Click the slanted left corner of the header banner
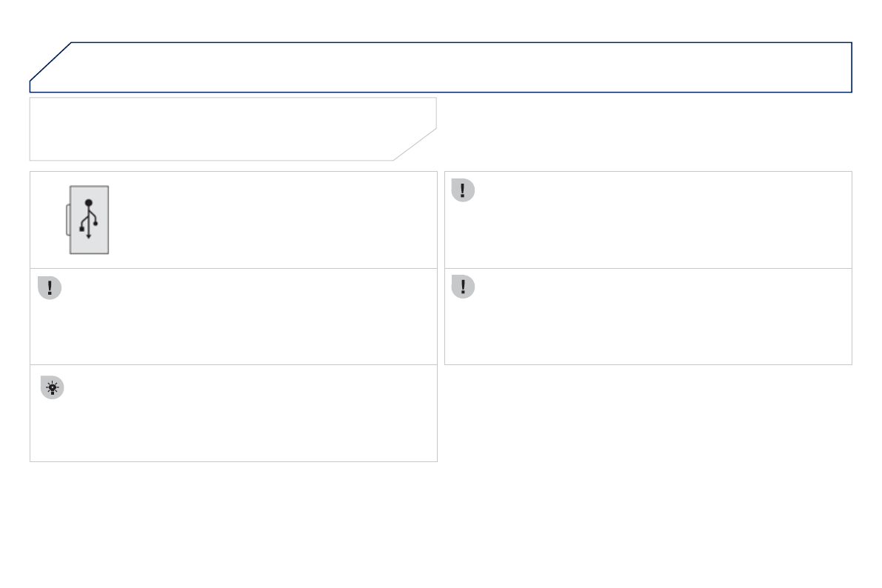The height and width of the screenshot is (588, 882). point(50,62)
